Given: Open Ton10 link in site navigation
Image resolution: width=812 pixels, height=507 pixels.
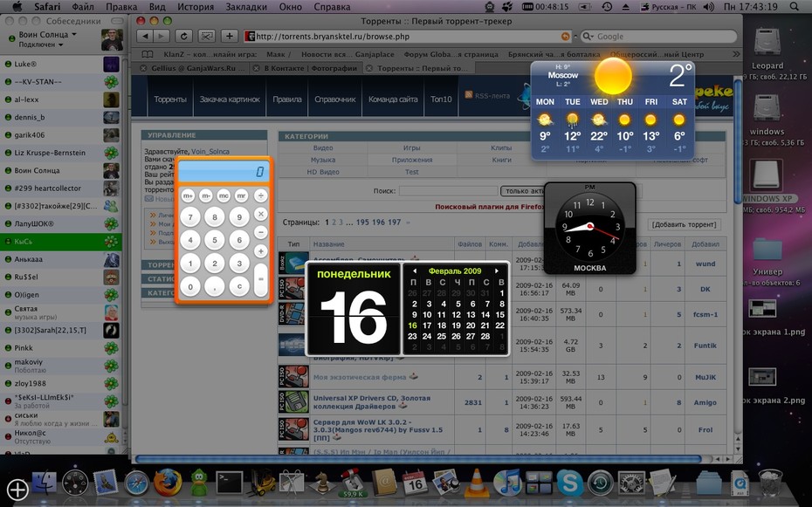Looking at the screenshot, I should coord(441,99).
